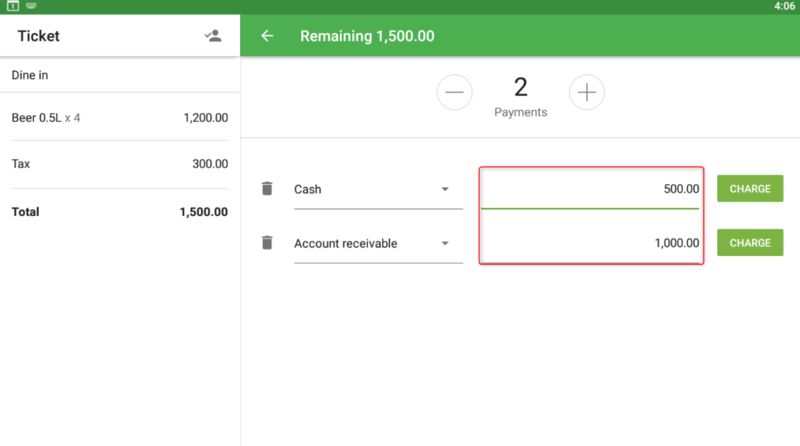The height and width of the screenshot is (446, 800).
Task: Edit the 500.00 cash amount field
Action: [590, 189]
